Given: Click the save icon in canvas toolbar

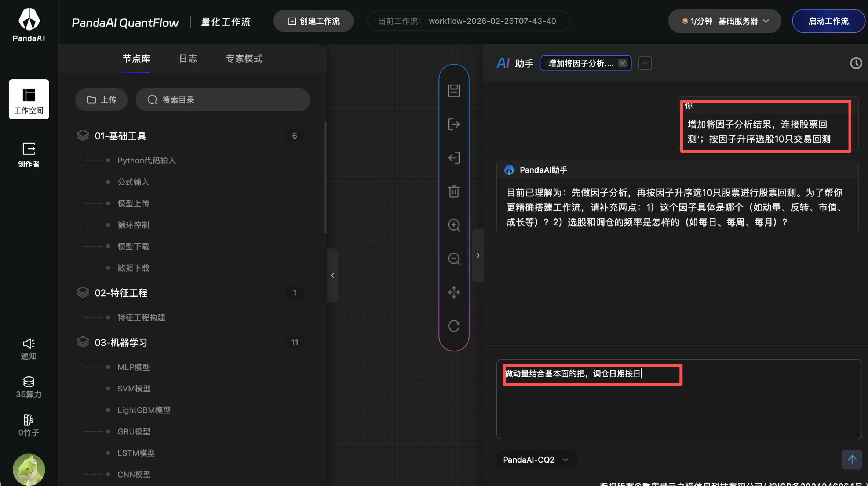Looking at the screenshot, I should (x=454, y=91).
